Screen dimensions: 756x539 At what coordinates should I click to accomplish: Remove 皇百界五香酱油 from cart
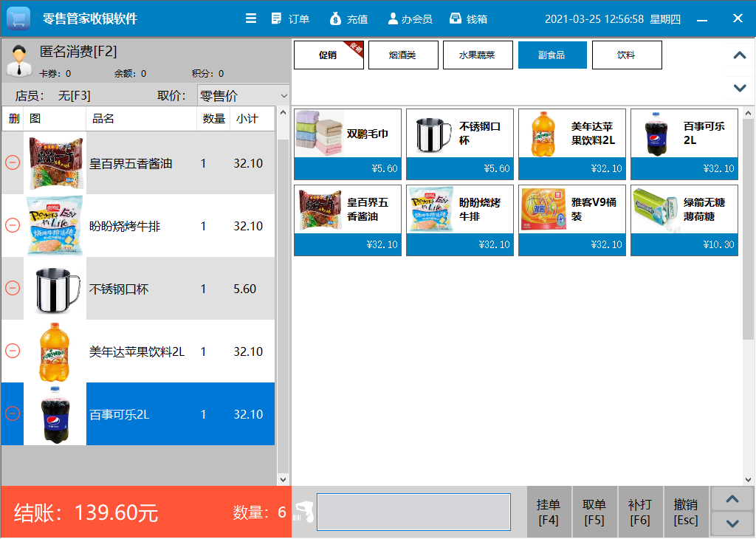coord(13,162)
